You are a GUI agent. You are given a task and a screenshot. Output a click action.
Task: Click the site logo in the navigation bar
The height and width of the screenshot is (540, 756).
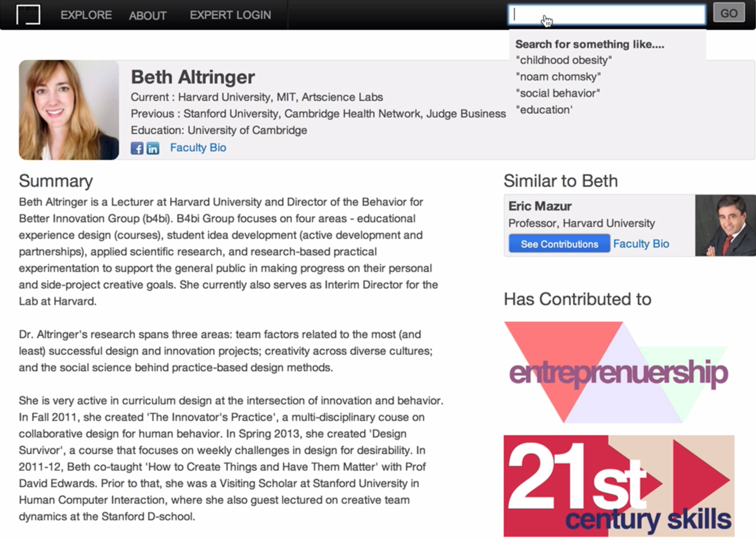[x=28, y=15]
